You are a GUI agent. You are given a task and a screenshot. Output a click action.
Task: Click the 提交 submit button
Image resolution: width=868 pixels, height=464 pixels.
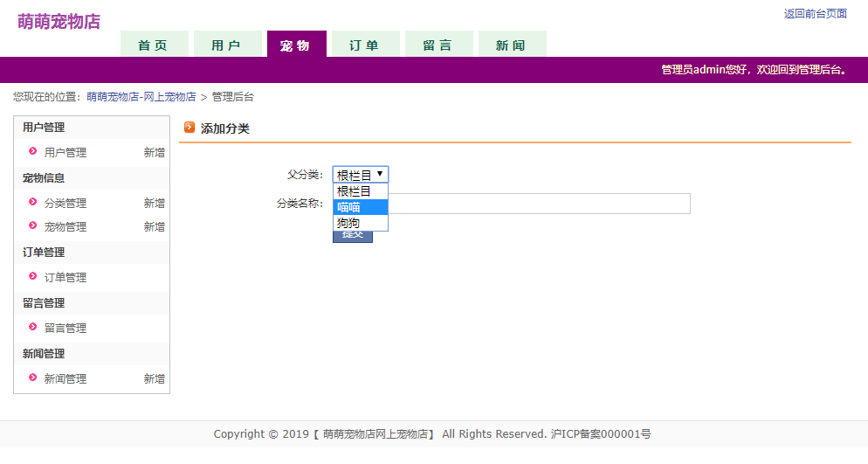pyautogui.click(x=353, y=237)
